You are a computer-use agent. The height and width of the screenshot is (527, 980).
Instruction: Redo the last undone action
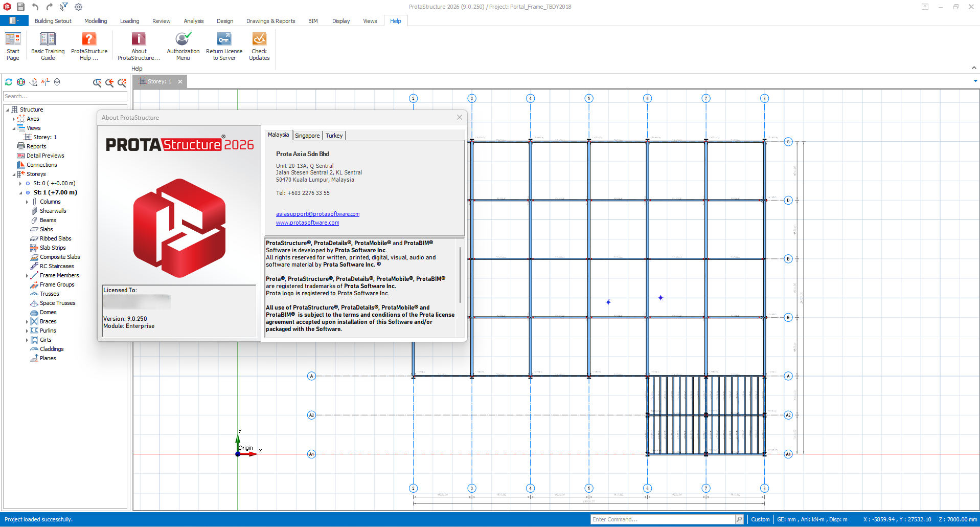tap(49, 7)
